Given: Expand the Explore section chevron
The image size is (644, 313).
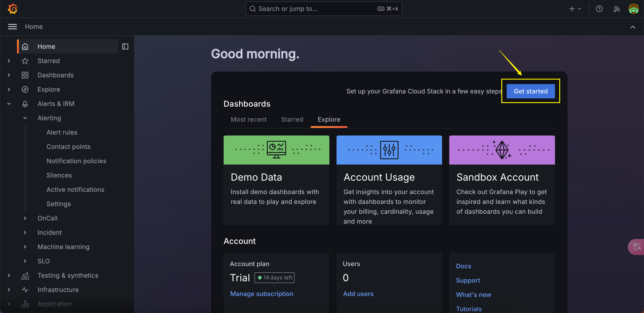Looking at the screenshot, I should pos(9,89).
